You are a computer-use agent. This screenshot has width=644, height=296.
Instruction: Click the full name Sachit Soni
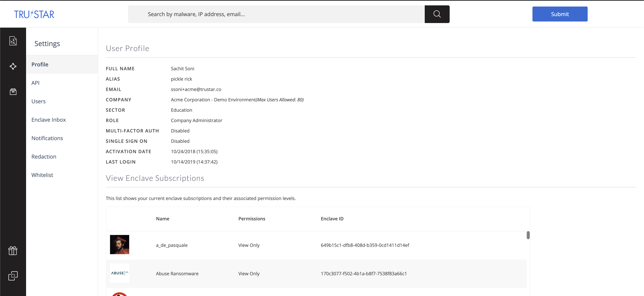tap(182, 68)
